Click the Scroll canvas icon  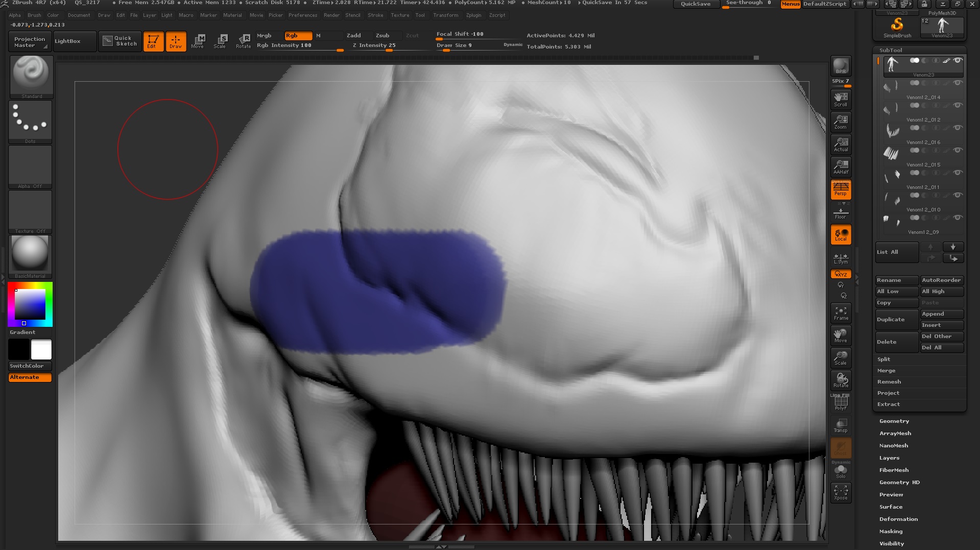coord(841,100)
